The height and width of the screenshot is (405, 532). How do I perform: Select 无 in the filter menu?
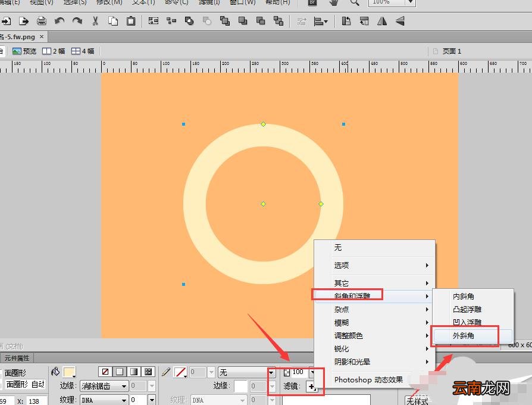(x=375, y=248)
